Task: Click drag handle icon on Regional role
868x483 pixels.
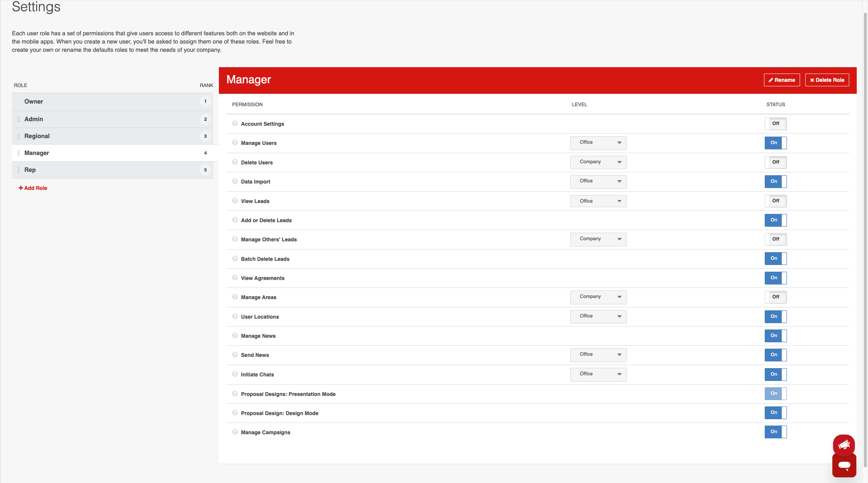Action: pyautogui.click(x=18, y=136)
